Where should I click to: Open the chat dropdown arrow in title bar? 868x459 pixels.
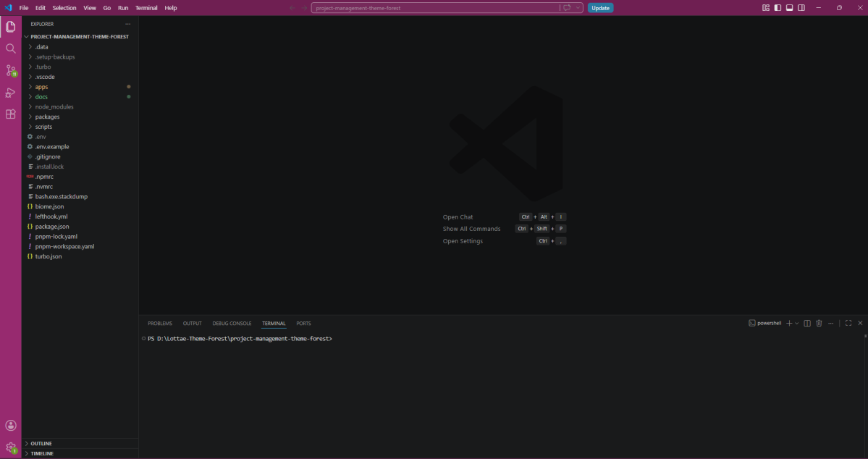[578, 8]
